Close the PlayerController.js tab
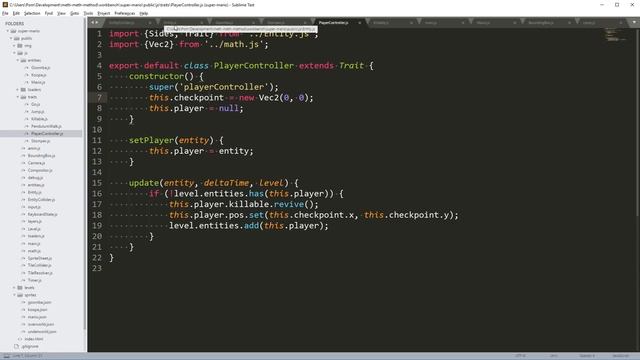Screen dimensions: 640x360 360,23
